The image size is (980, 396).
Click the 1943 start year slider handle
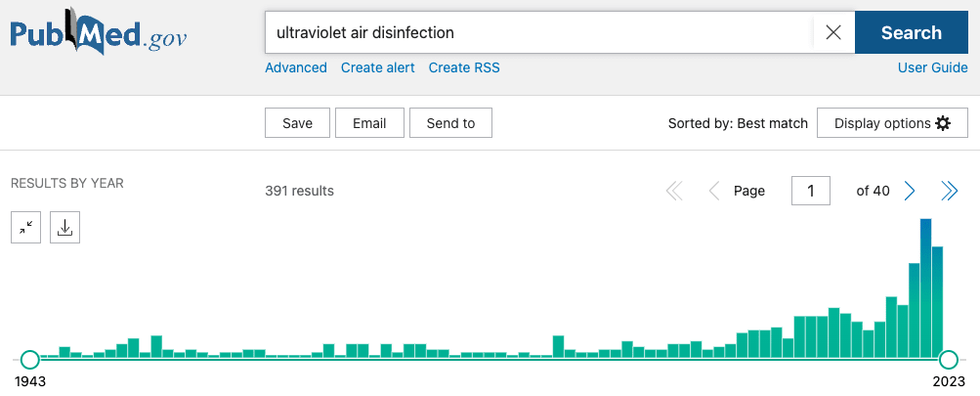pyautogui.click(x=30, y=359)
